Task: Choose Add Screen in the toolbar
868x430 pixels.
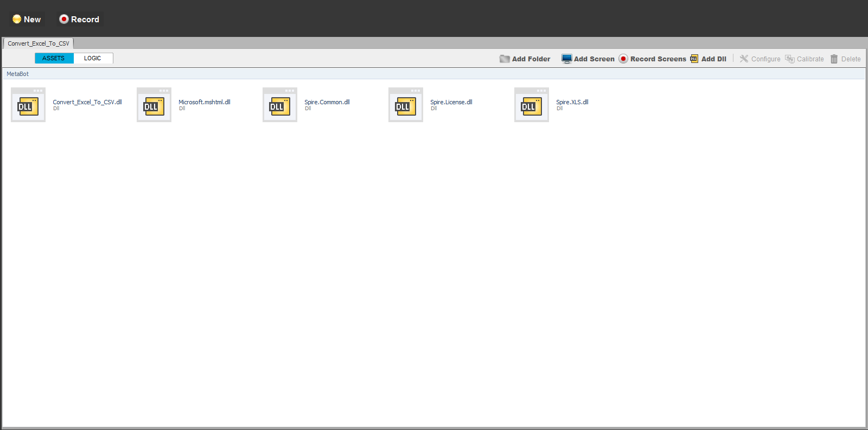Action: 588,59
